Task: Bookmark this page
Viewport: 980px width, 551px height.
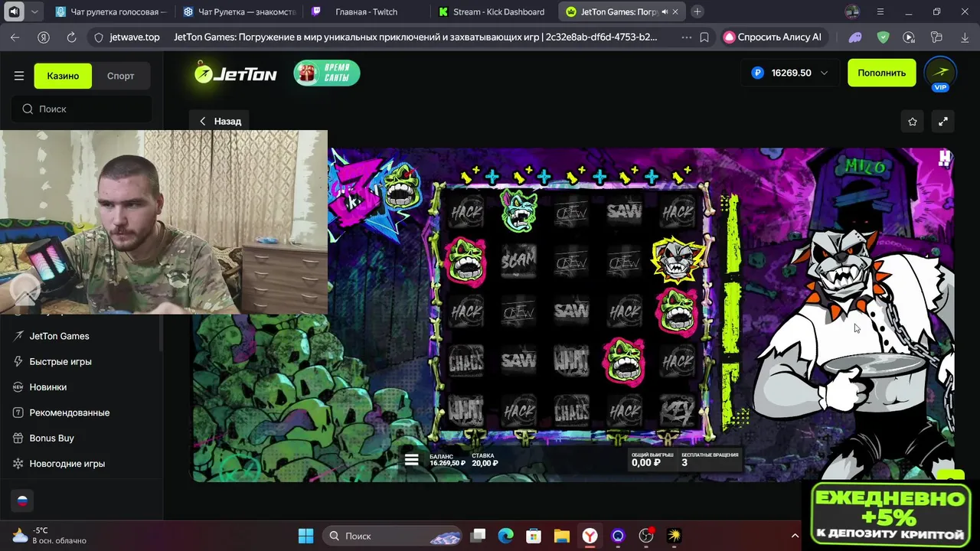Action: pyautogui.click(x=704, y=37)
